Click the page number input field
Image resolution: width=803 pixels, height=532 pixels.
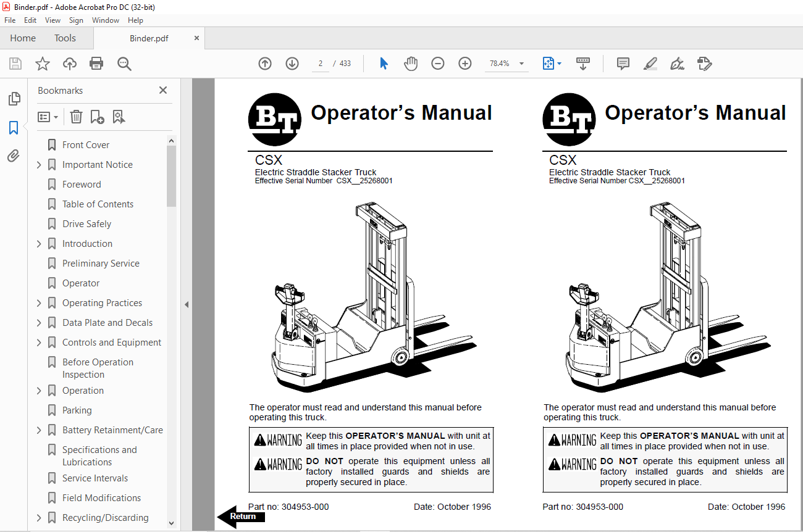[x=321, y=64]
